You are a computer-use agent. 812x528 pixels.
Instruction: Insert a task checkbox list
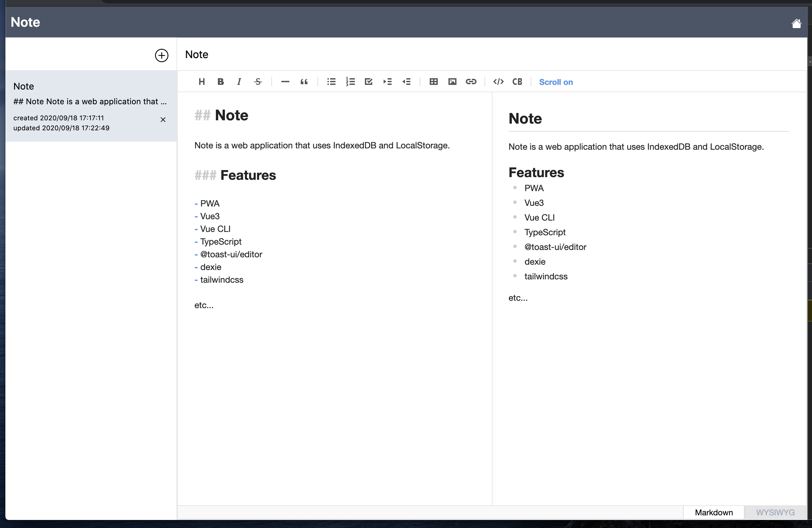pos(369,82)
